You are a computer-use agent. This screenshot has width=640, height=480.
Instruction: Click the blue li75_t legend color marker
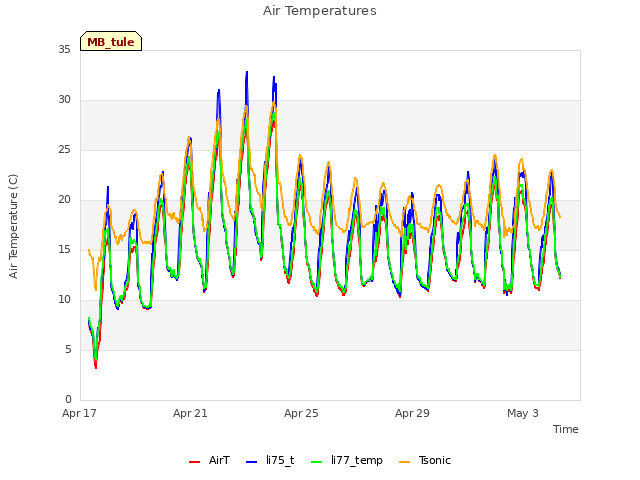[x=251, y=462]
